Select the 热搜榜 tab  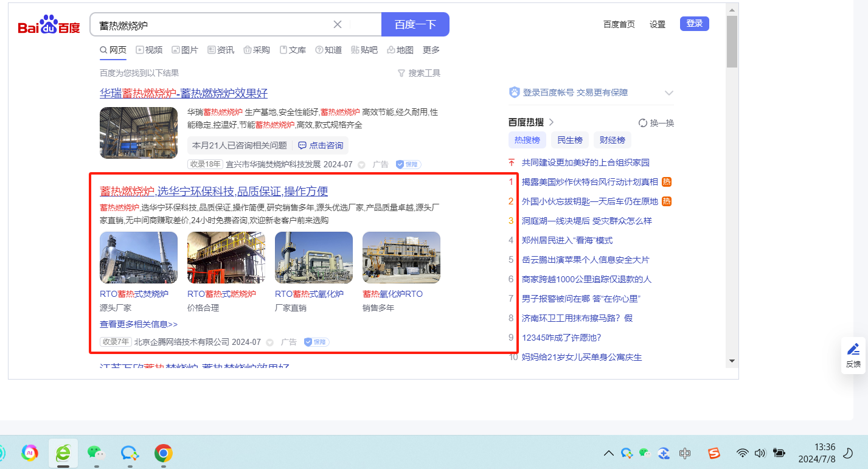click(527, 140)
